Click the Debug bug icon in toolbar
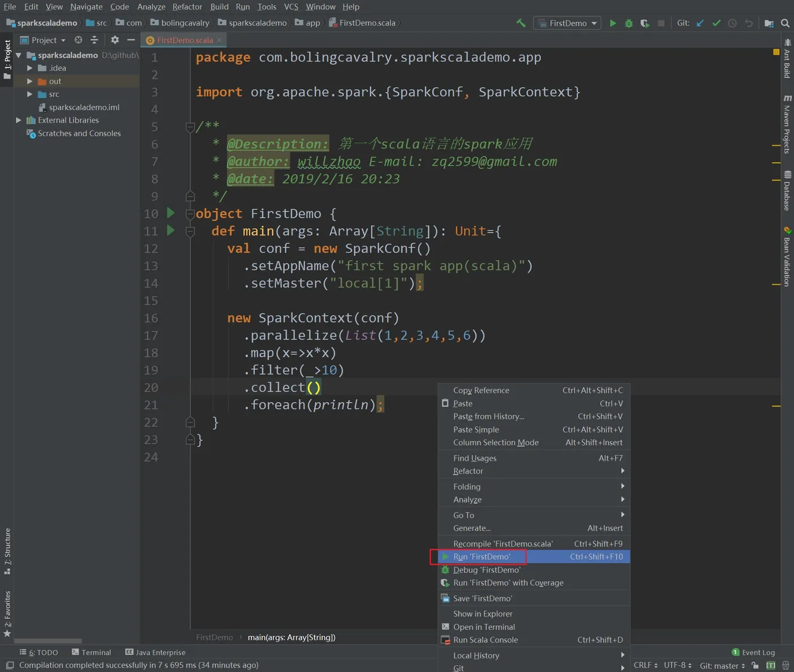This screenshot has width=794, height=672. click(x=628, y=23)
